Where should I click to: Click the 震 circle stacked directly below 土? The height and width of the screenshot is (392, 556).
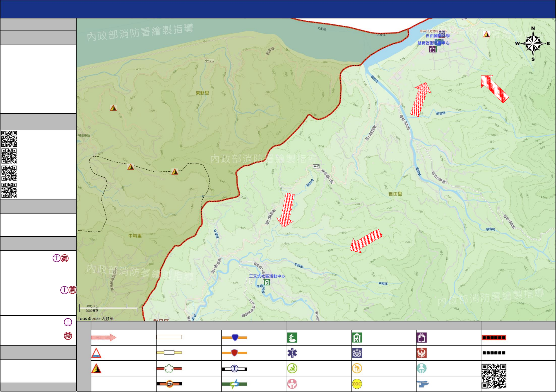(x=68, y=336)
